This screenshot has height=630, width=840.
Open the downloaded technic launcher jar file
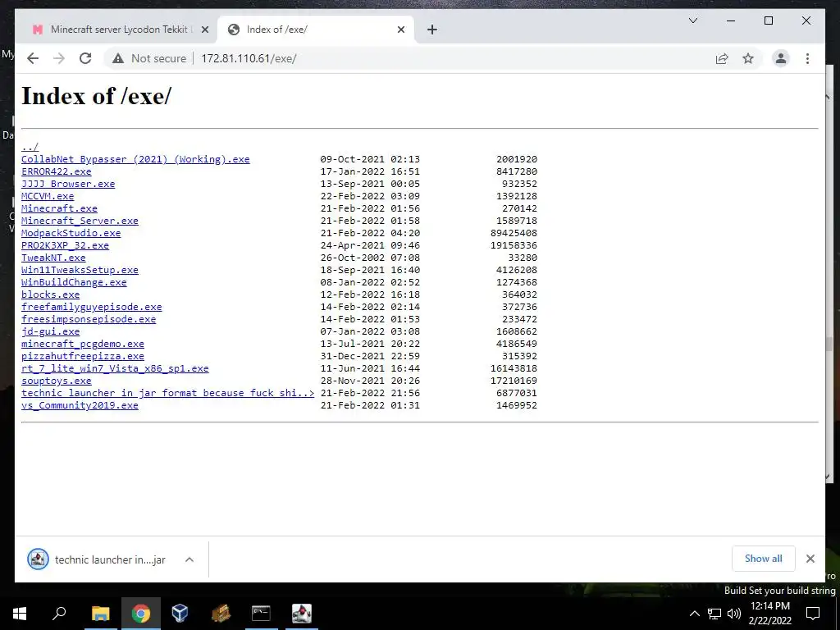(x=97, y=559)
